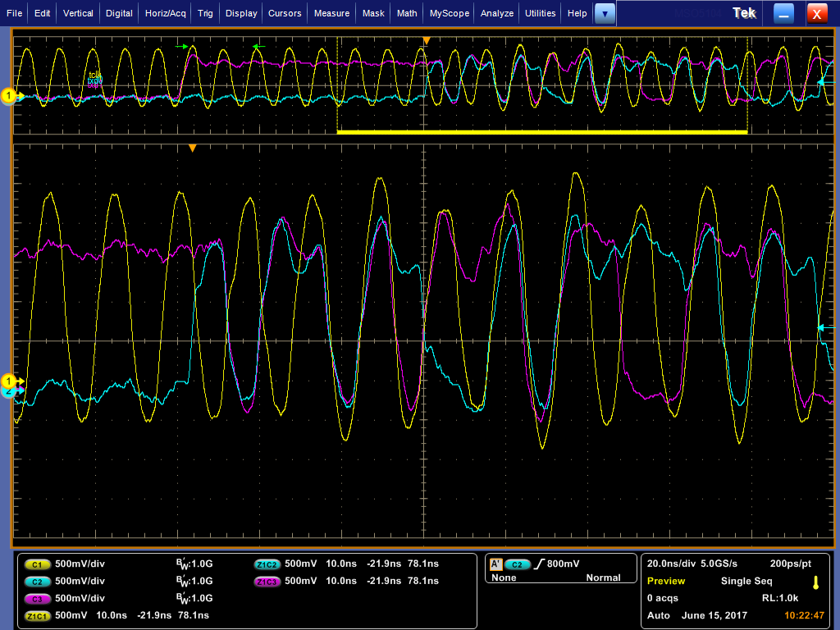Screen dimensions: 840x630
Task: Click the Single Seq acquisition mode
Action: pyautogui.click(x=746, y=581)
